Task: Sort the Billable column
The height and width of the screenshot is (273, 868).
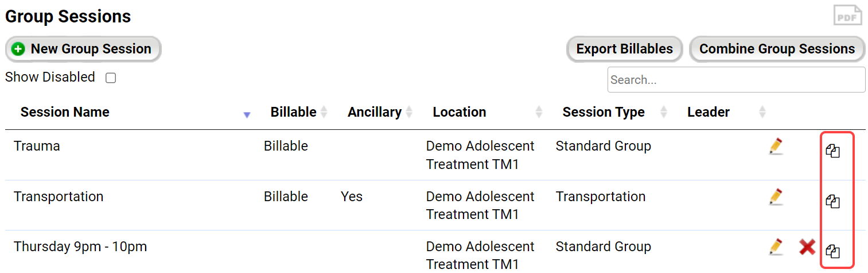Action: coord(324,112)
